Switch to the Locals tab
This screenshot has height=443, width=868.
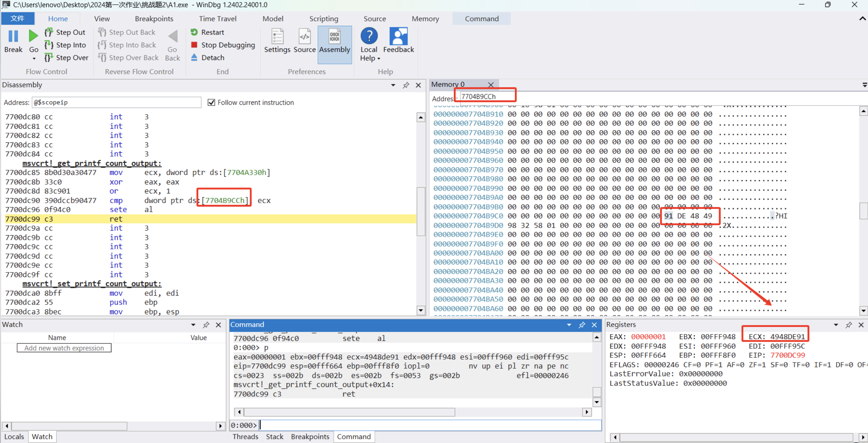14,436
